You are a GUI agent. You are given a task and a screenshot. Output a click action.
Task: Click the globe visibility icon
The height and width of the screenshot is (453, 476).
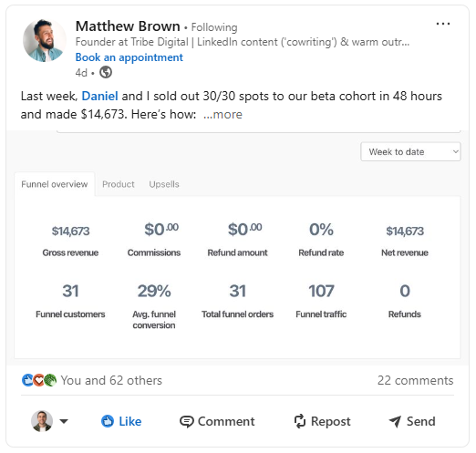point(106,73)
